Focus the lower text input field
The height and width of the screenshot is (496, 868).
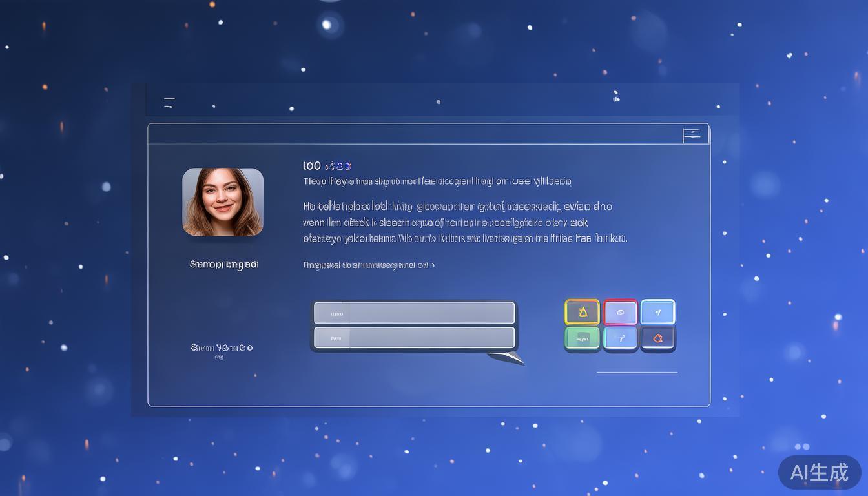431,338
